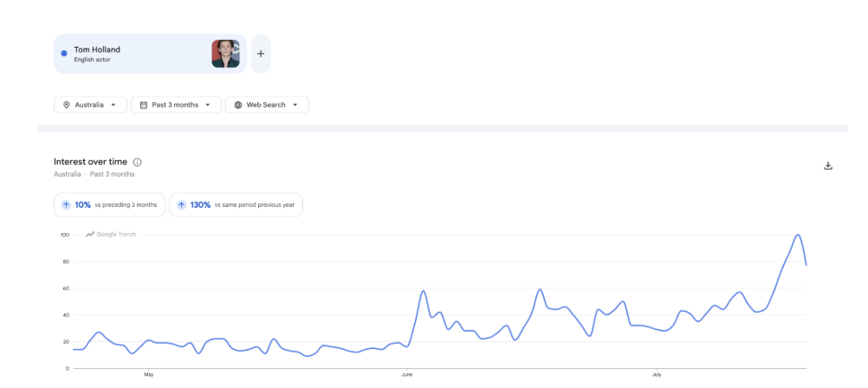This screenshot has height=388, width=868.
Task: Click the 130% vs same period previous year chip
Action: pos(236,204)
